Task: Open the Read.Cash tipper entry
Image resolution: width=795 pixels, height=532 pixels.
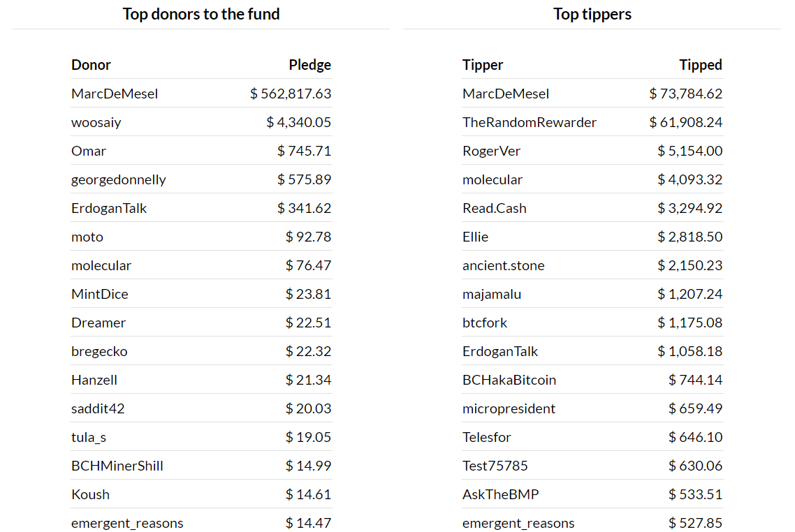Action: pos(495,208)
